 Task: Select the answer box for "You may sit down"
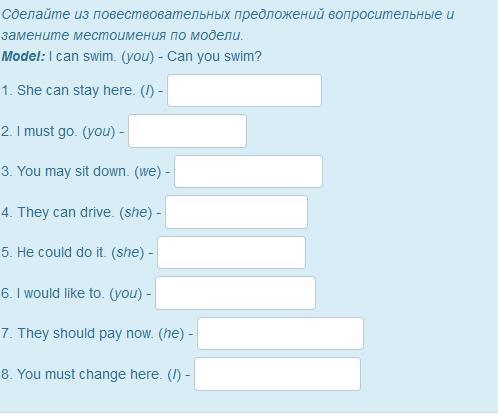248,171
